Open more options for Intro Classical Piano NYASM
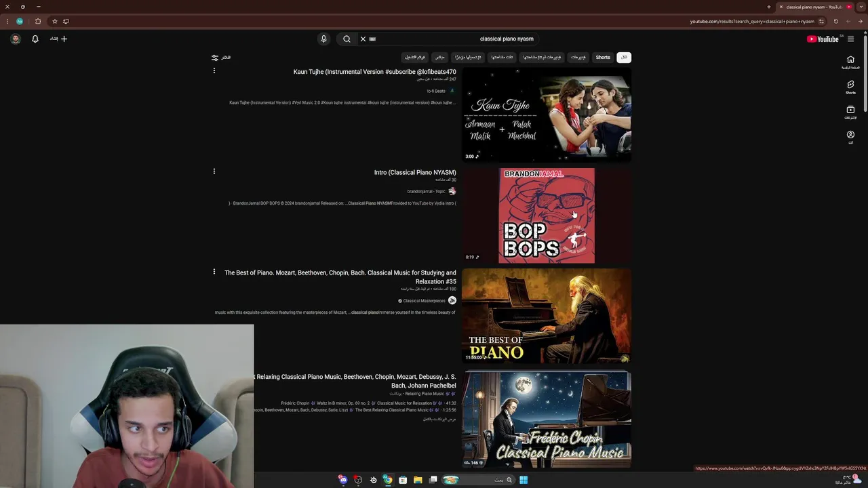This screenshot has width=868, height=488. [214, 171]
